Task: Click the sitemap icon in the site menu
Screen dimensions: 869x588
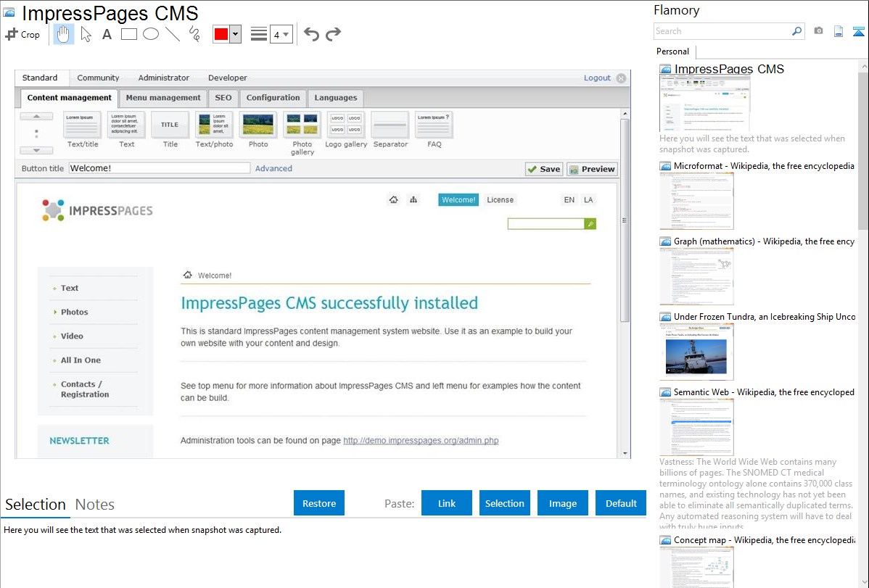Action: click(x=413, y=199)
